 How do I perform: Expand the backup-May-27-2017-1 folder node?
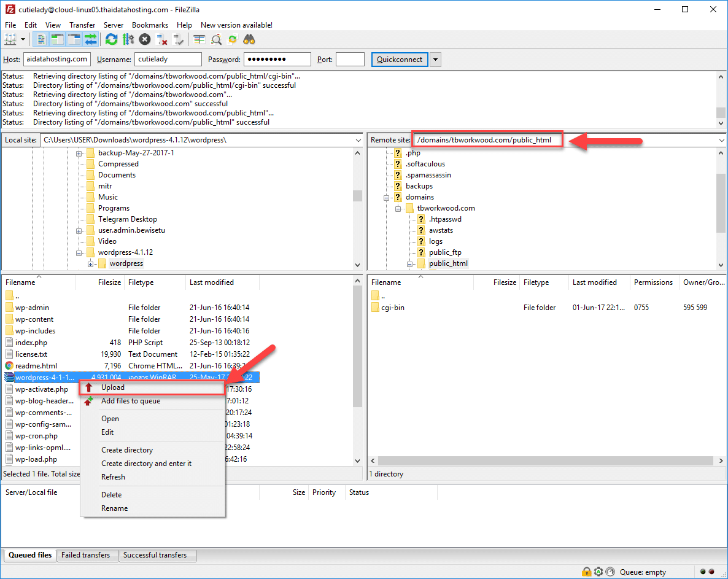coord(79,153)
